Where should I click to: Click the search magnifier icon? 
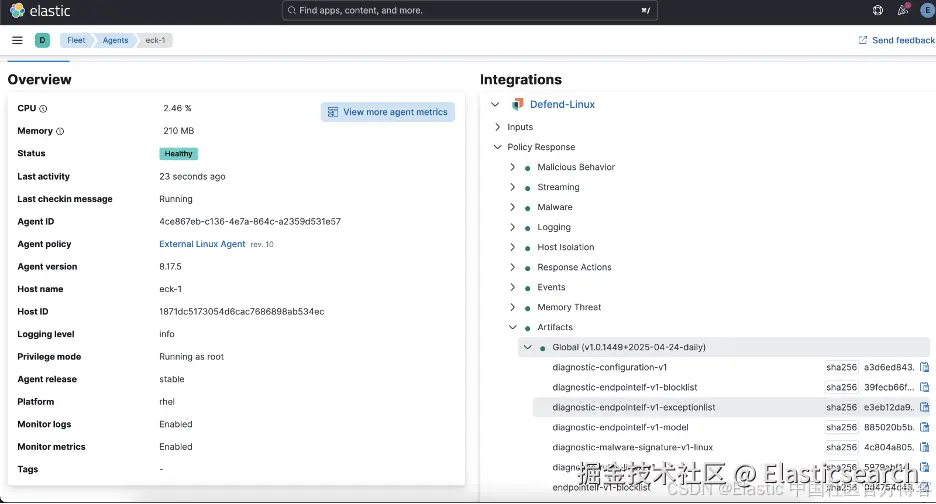click(x=291, y=10)
